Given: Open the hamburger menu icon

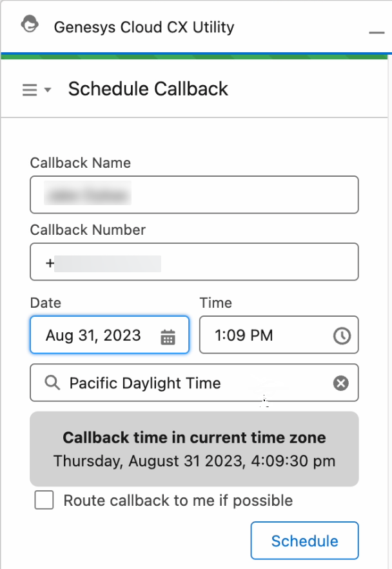Looking at the screenshot, I should click(30, 90).
